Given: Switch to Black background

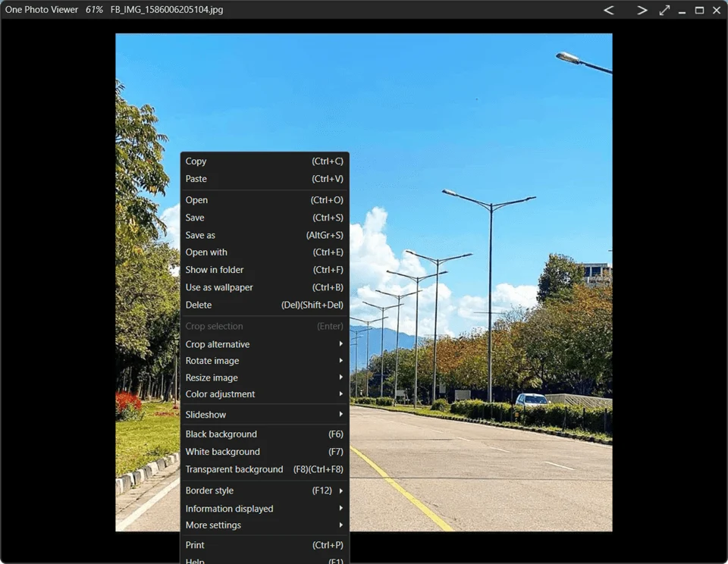Looking at the screenshot, I should (x=265, y=434).
